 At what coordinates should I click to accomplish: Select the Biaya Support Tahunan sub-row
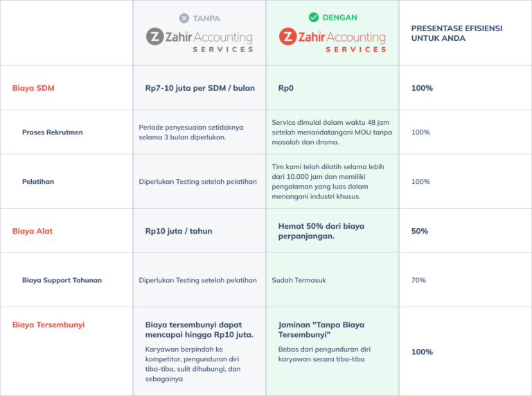coord(62,280)
